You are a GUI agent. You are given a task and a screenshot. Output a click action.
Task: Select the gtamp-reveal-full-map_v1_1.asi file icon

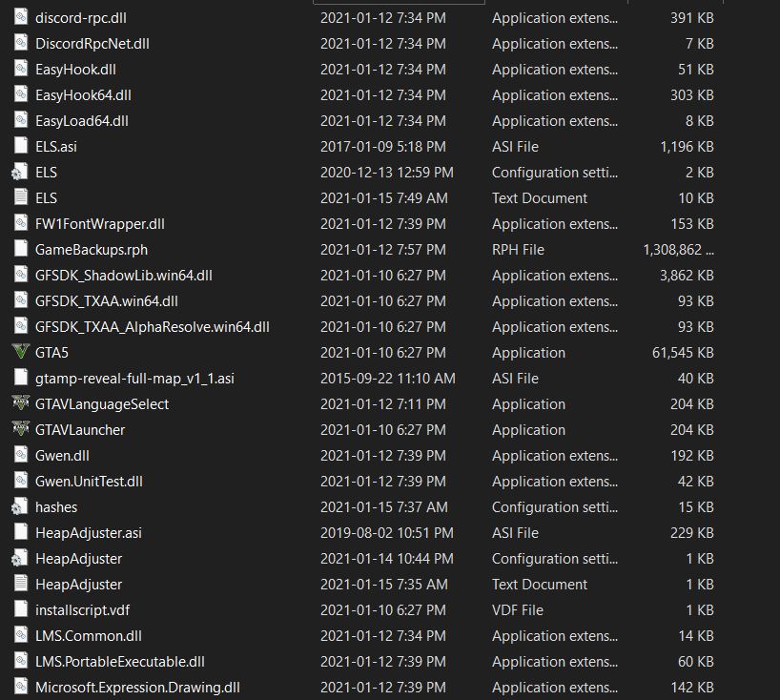(20, 378)
